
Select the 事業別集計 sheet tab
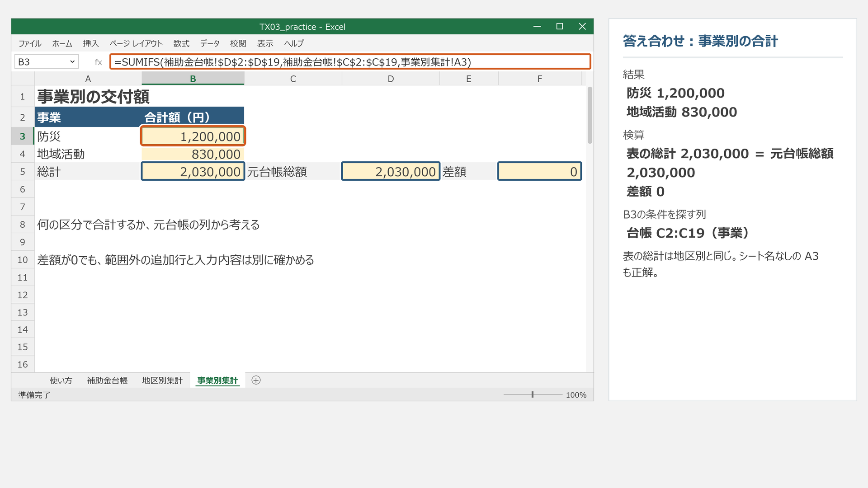(217, 380)
